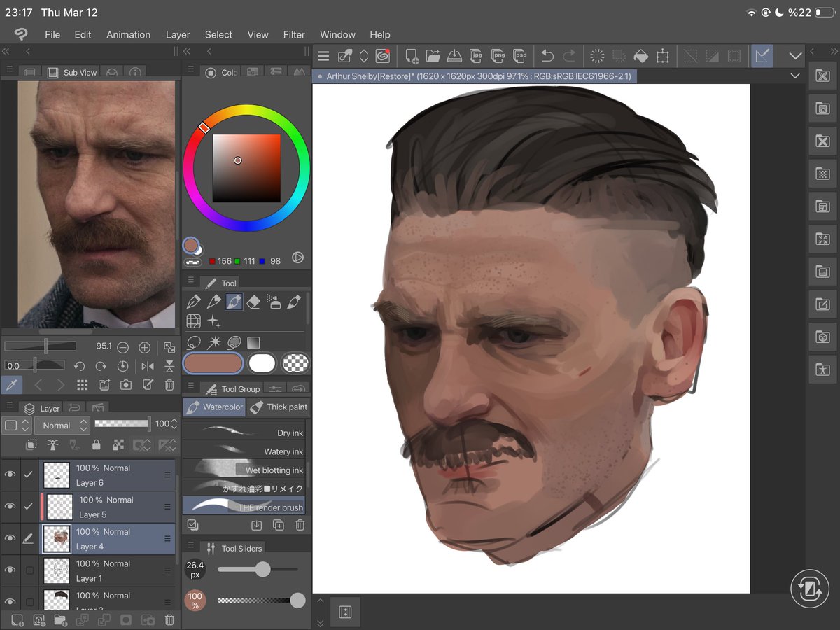This screenshot has width=840, height=630.
Task: Open the Animation menu
Action: pos(128,34)
